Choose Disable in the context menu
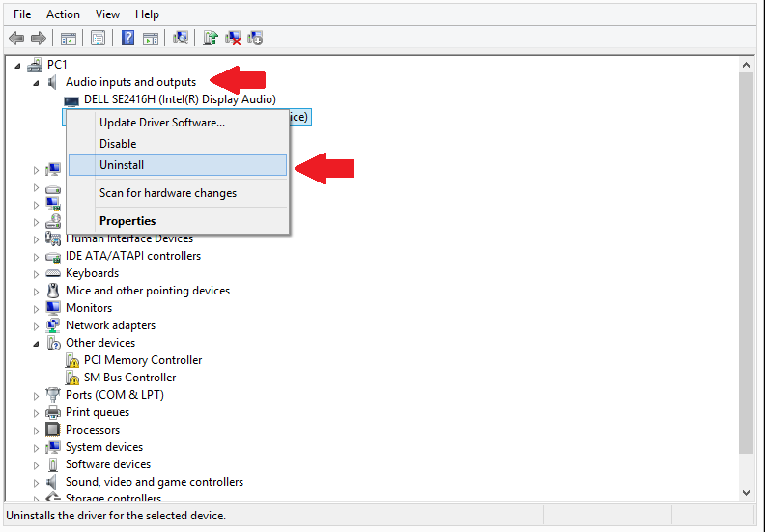This screenshot has height=532, width=765. click(x=178, y=144)
